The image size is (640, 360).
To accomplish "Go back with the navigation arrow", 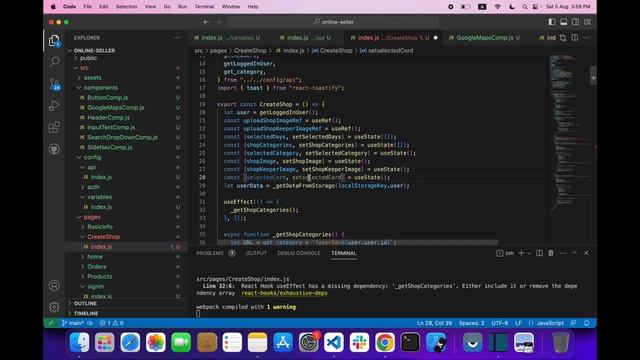I will click(x=206, y=22).
